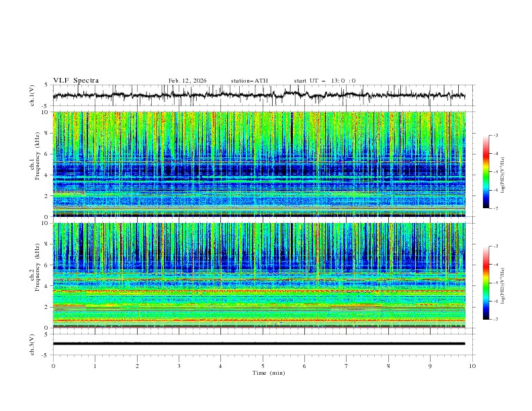Image resolution: width=532 pixels, height=411 pixels.
Task: Click the "start UT = 13:0 :0" text
Action: coord(324,81)
